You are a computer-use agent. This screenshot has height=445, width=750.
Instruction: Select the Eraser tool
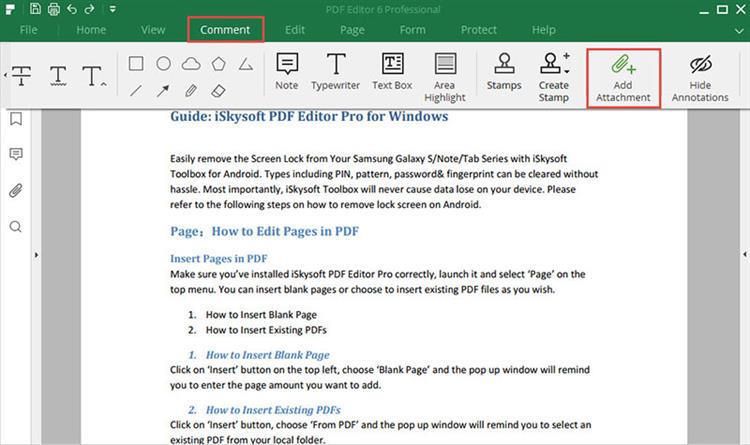click(218, 90)
